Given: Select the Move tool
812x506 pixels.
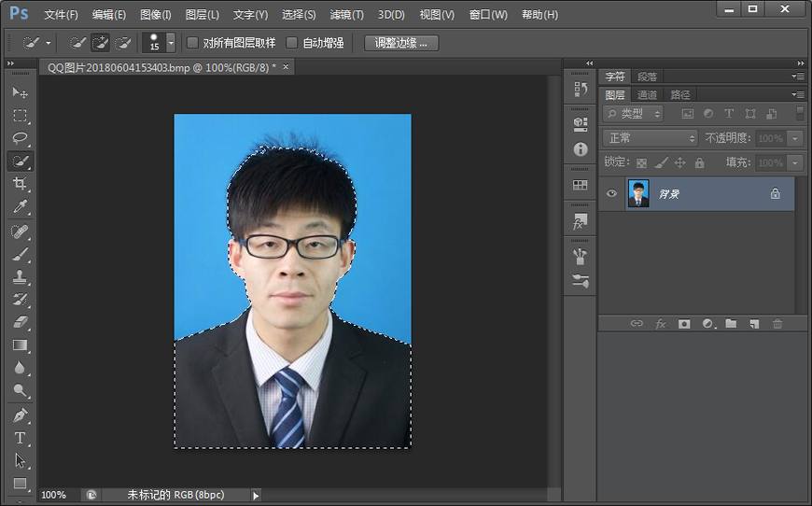Looking at the screenshot, I should click(x=21, y=92).
